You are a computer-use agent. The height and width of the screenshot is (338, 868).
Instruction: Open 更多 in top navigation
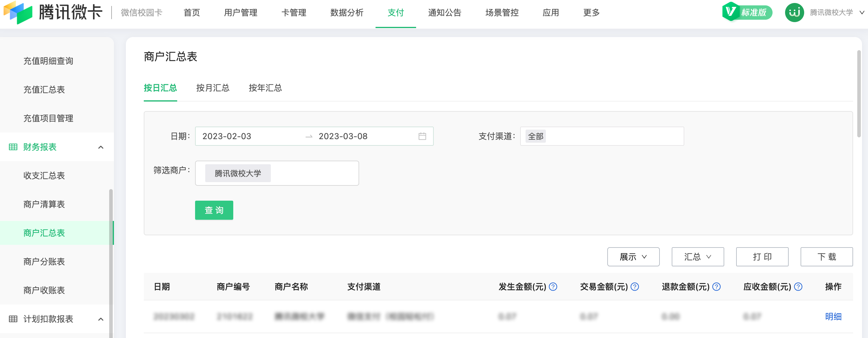pos(591,13)
